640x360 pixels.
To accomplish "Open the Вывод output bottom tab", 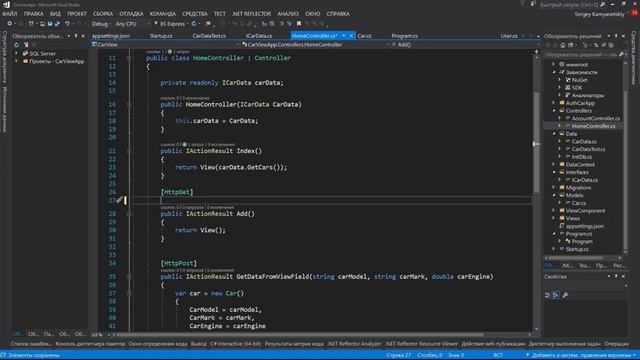I will tap(199, 344).
